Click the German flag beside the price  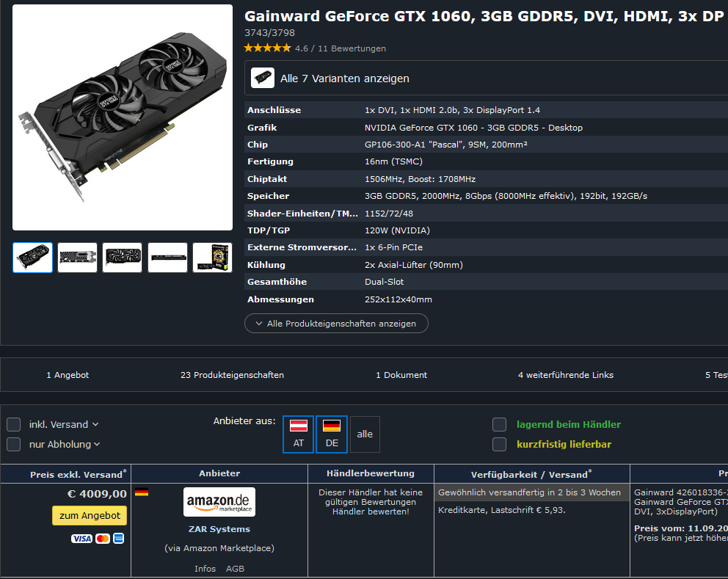pos(142,492)
